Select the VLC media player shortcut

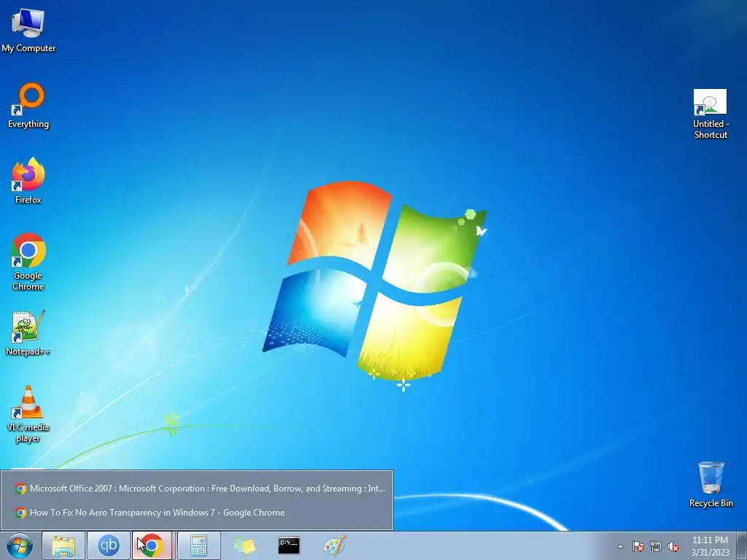[x=28, y=414]
